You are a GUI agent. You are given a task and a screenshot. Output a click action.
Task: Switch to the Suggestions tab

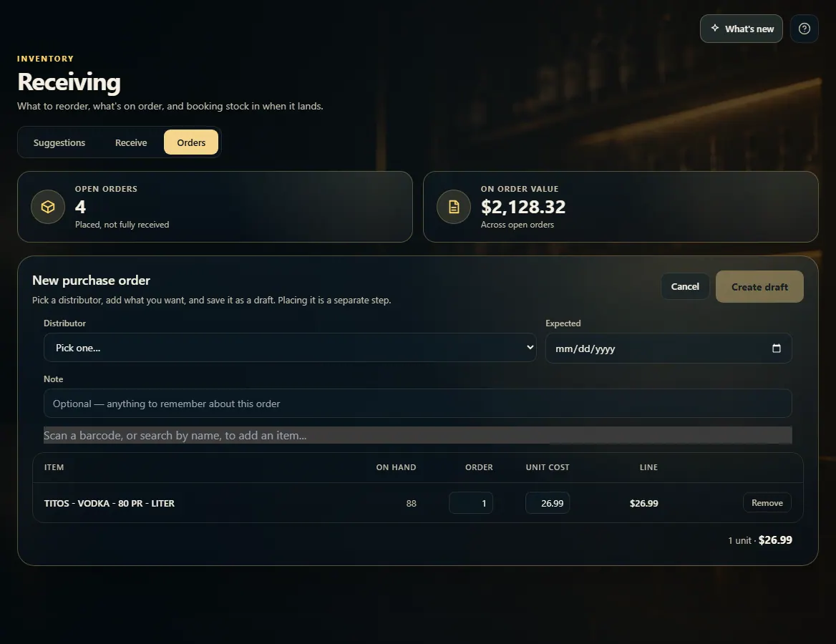pos(59,142)
